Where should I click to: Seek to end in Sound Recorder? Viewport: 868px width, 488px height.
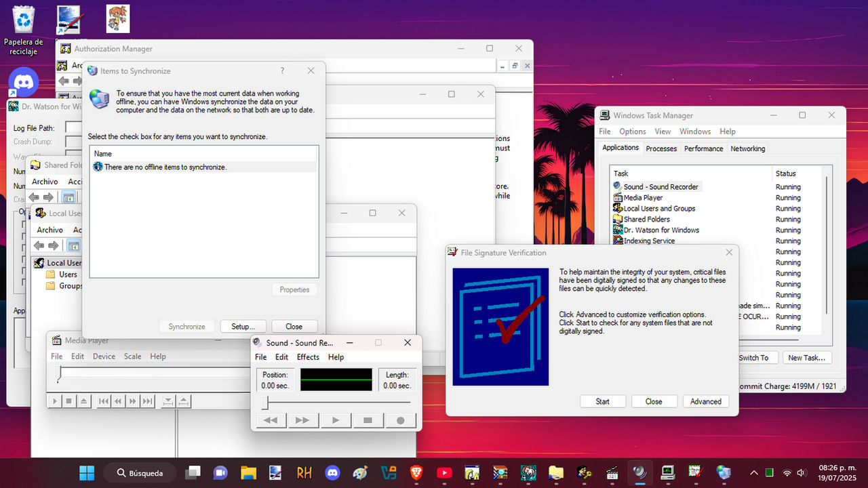tap(302, 420)
